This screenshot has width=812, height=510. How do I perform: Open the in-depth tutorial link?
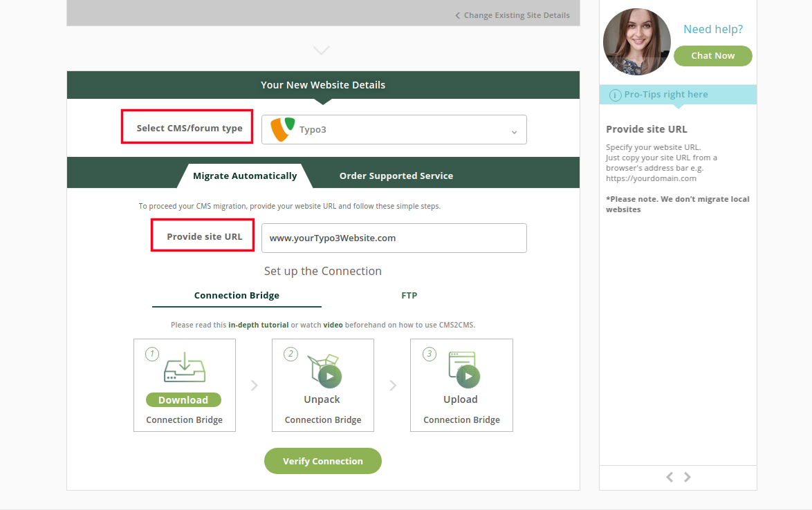pyautogui.click(x=259, y=325)
